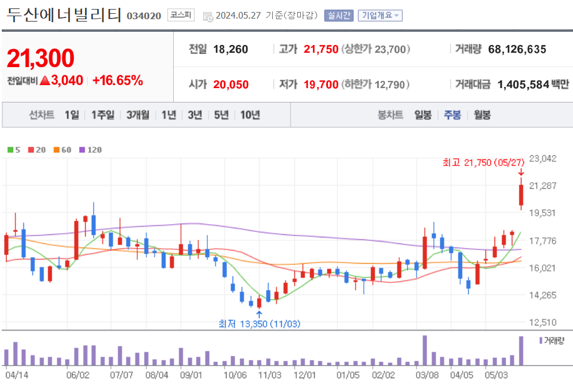Open the 기업개요 dropdown
Viewport: 573px width, 392px height.
[x=380, y=16]
